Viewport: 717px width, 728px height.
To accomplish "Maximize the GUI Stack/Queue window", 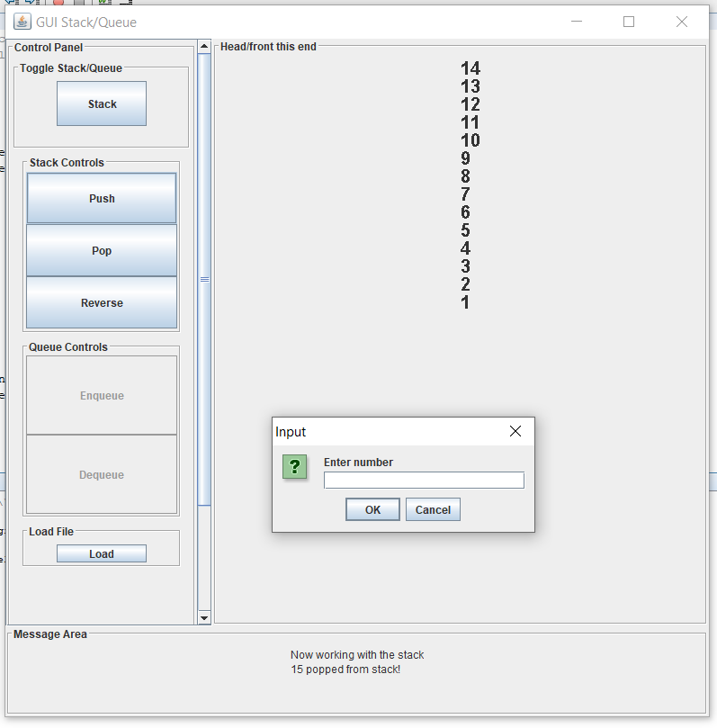I will pyautogui.click(x=629, y=22).
